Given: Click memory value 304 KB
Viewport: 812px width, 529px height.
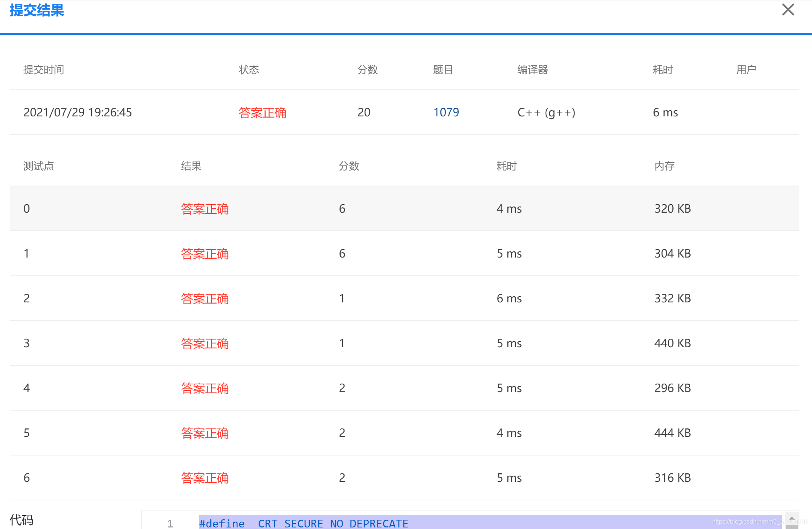Looking at the screenshot, I should [672, 254].
